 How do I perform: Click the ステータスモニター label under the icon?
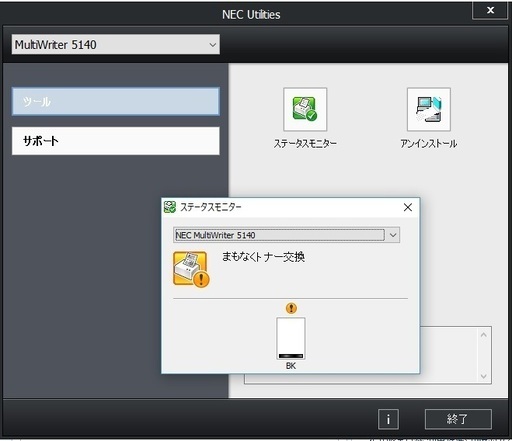[305, 143]
